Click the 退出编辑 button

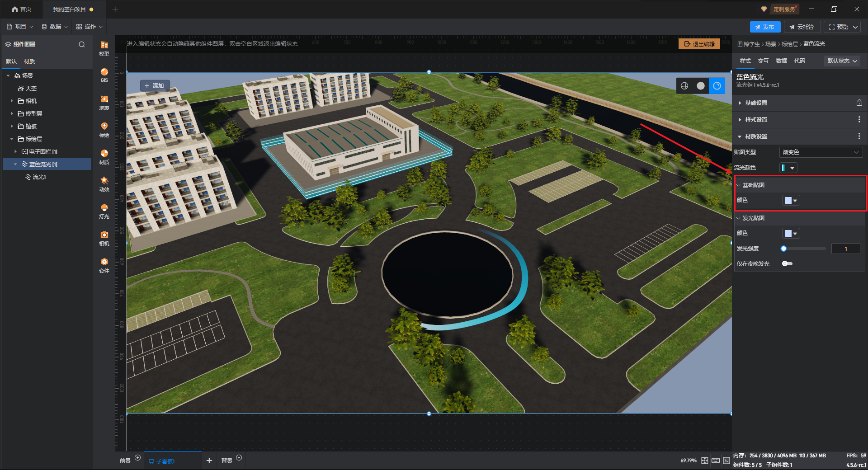point(699,44)
